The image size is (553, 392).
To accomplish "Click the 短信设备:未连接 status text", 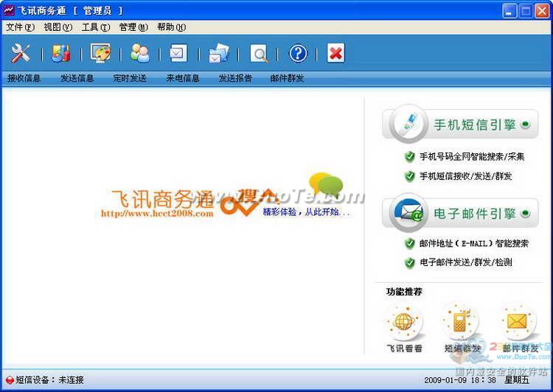I will click(x=49, y=379).
